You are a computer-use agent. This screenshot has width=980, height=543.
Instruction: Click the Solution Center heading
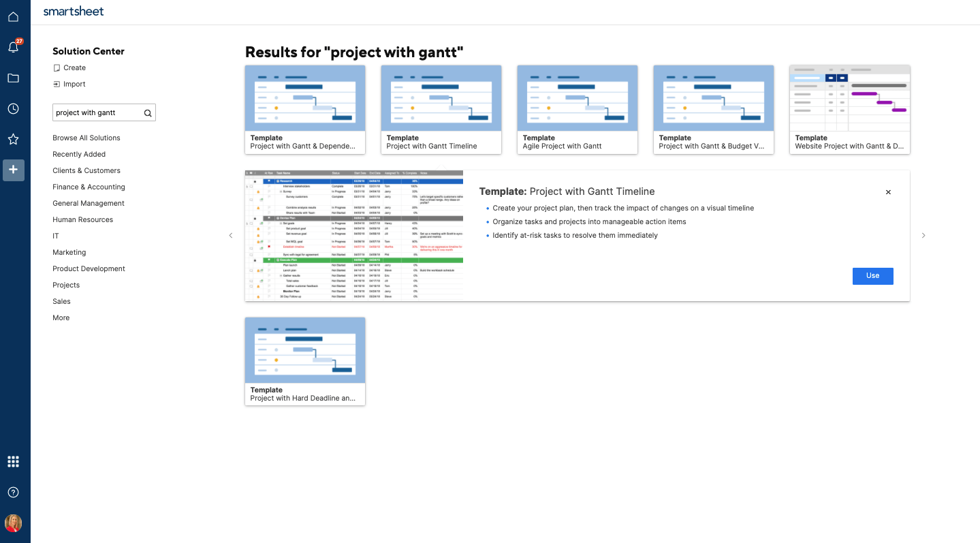pyautogui.click(x=89, y=51)
